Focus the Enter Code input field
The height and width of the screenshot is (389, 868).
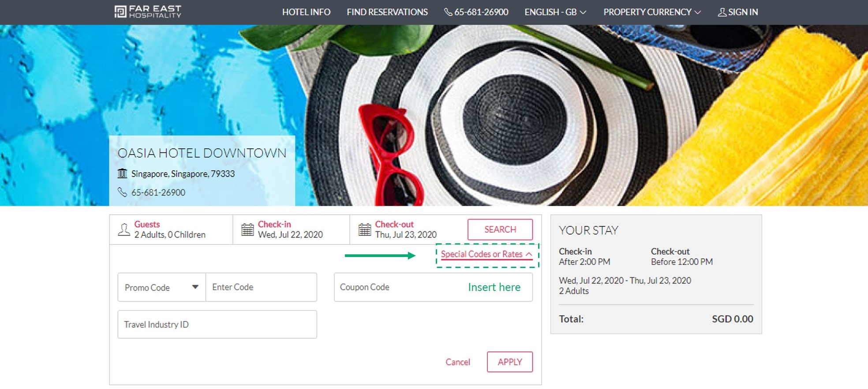[261, 287]
